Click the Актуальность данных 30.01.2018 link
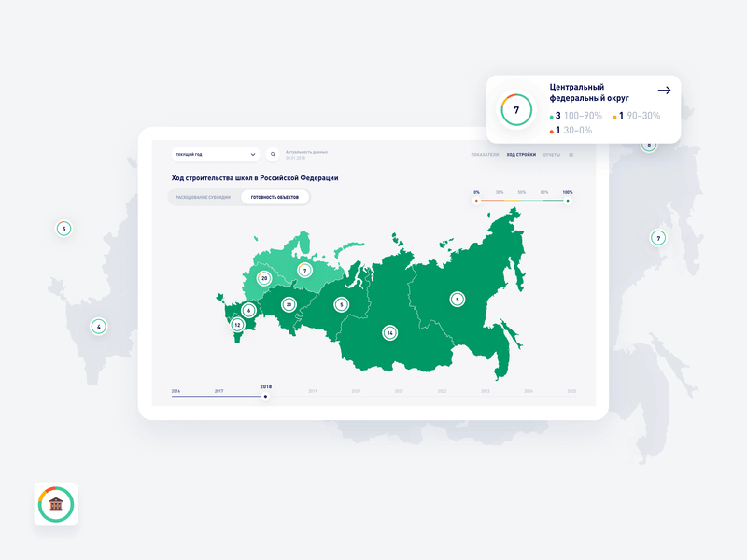This screenshot has width=747, height=560. click(306, 153)
